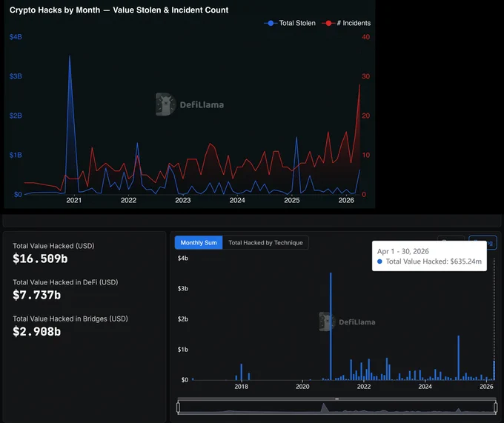
Task: Click the $3b label on Monthly Sum y-axis
Action: [183, 289]
